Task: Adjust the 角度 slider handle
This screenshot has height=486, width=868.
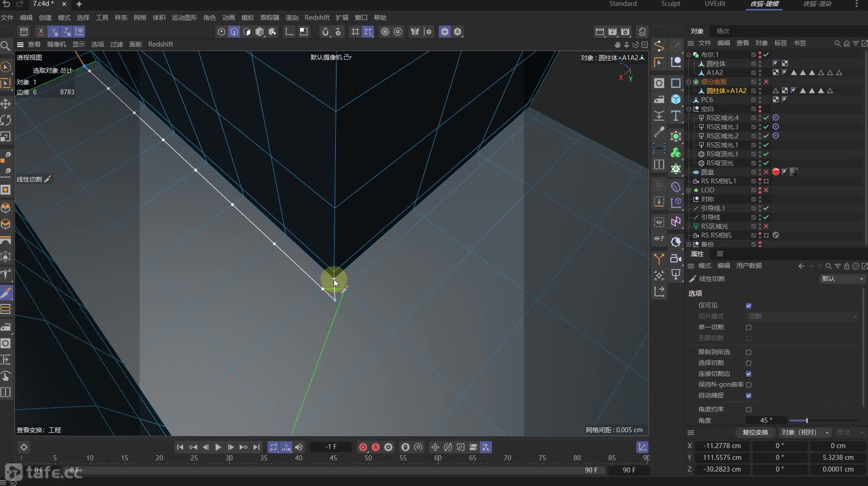Action: [x=807, y=421]
